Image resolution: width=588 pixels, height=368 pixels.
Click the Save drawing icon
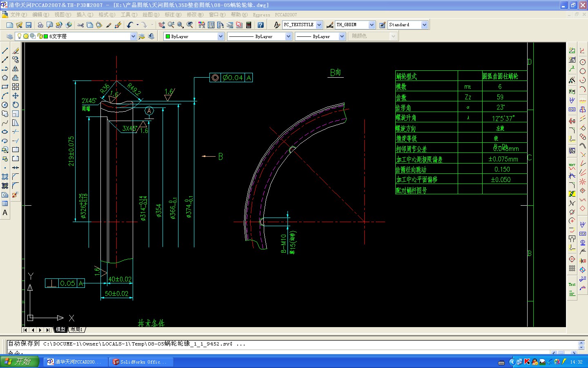(29, 25)
